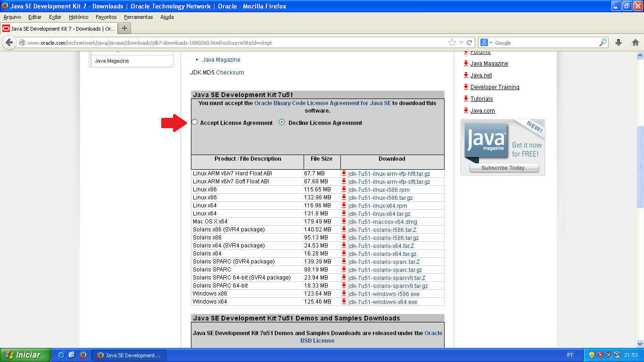Click Subscribe Today on Java magazine banner
The height and width of the screenshot is (362, 644).
click(x=503, y=168)
